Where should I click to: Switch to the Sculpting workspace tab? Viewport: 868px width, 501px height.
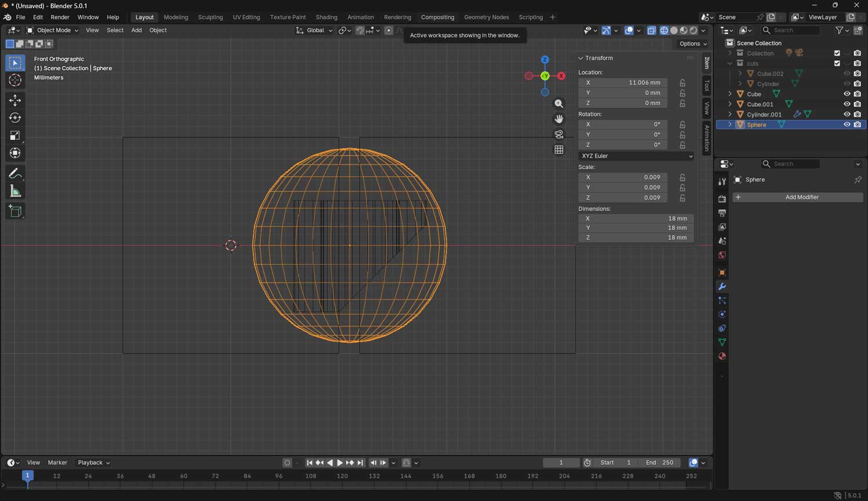coord(210,17)
